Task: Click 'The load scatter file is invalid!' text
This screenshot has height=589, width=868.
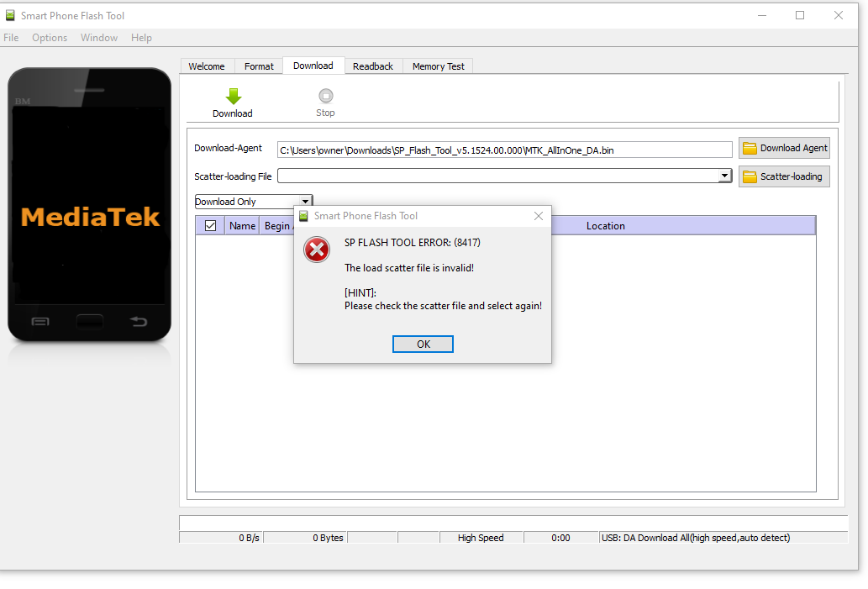Action: [x=409, y=268]
